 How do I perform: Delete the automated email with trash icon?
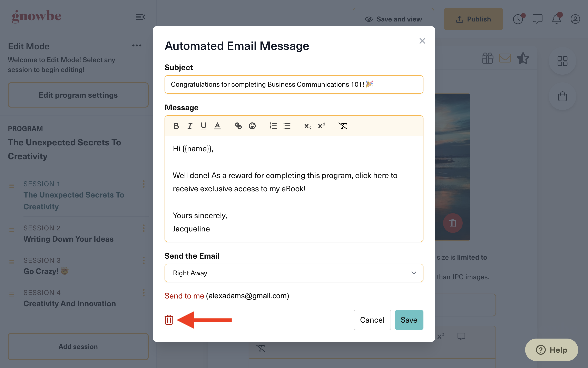coord(169,320)
